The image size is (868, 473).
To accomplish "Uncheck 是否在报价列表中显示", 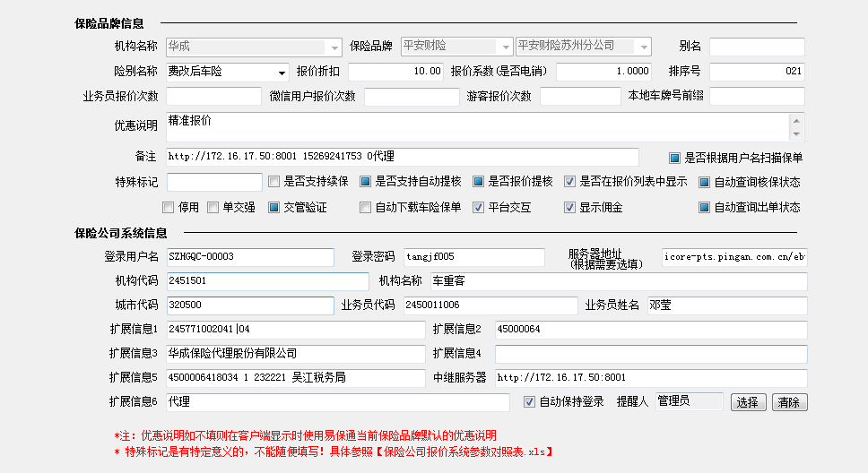I will pyautogui.click(x=569, y=182).
